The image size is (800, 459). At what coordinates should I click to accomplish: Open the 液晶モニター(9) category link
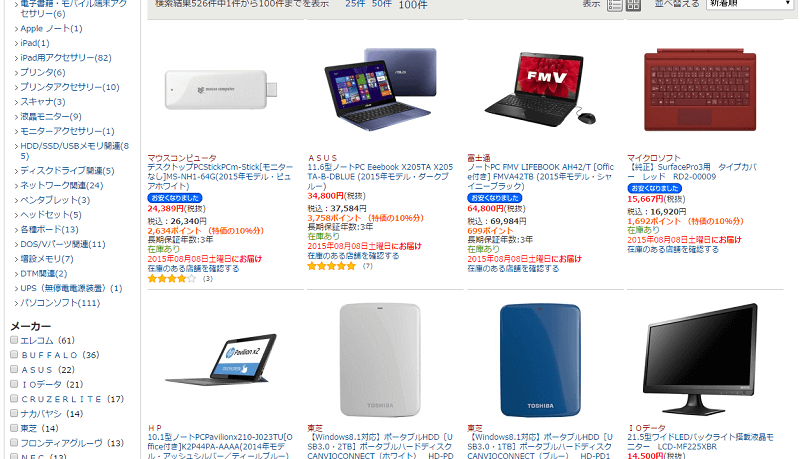(x=51, y=116)
